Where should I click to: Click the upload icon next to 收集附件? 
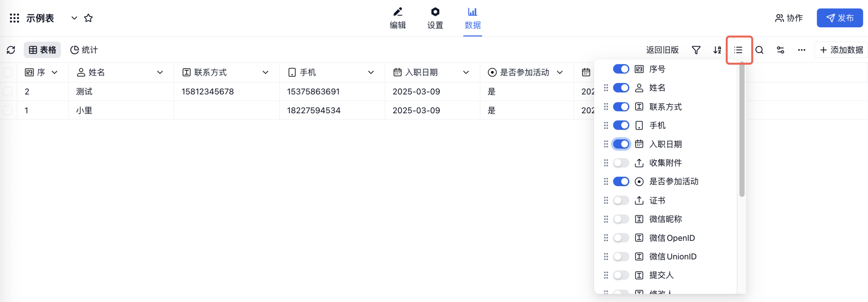point(639,163)
